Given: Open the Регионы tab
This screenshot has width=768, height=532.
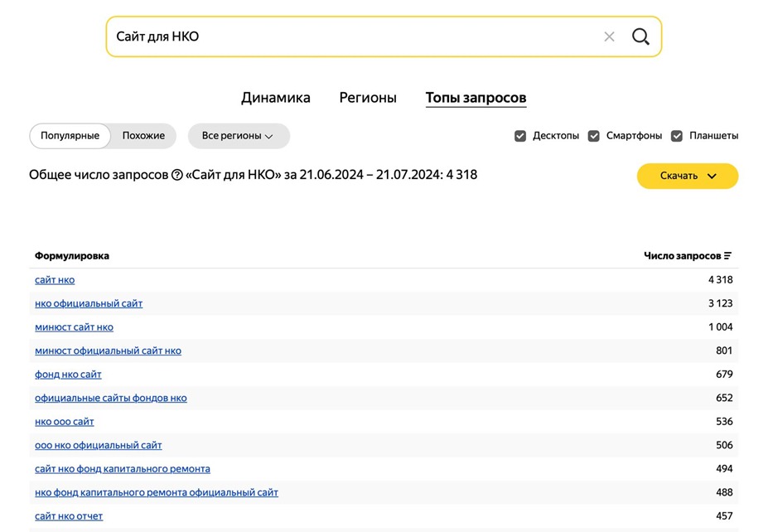Looking at the screenshot, I should [x=368, y=97].
